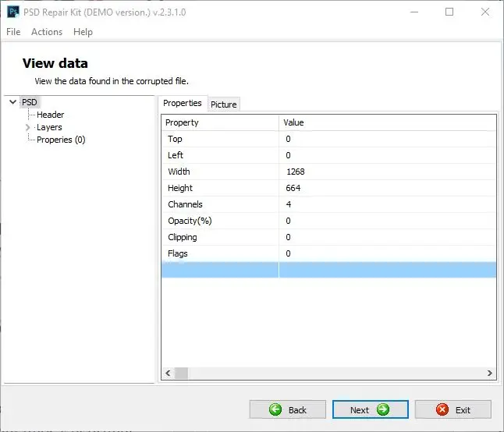The height and width of the screenshot is (432, 504).
Task: Open the File menu
Action: (13, 32)
